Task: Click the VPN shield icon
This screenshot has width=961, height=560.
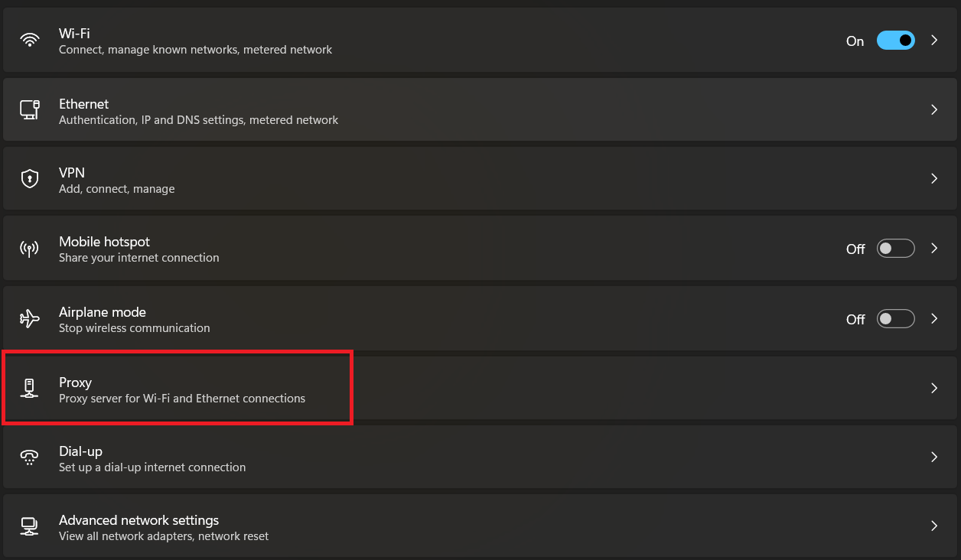Action: coord(30,179)
